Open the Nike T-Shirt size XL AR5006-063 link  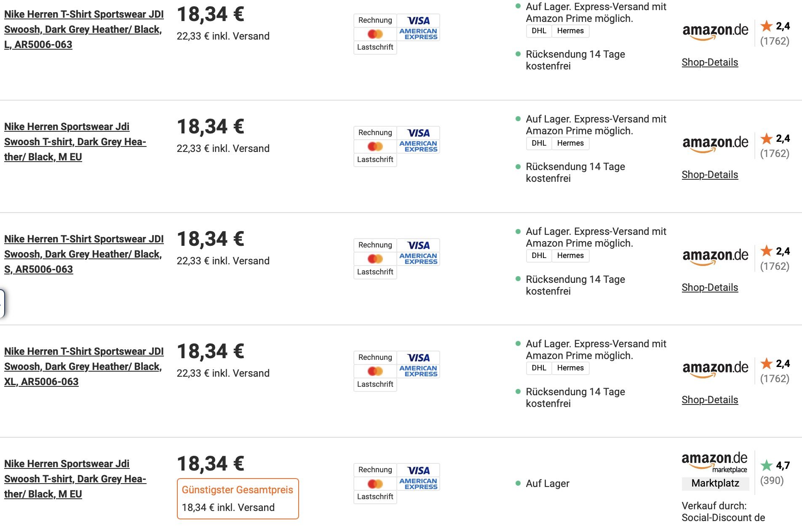(x=84, y=367)
